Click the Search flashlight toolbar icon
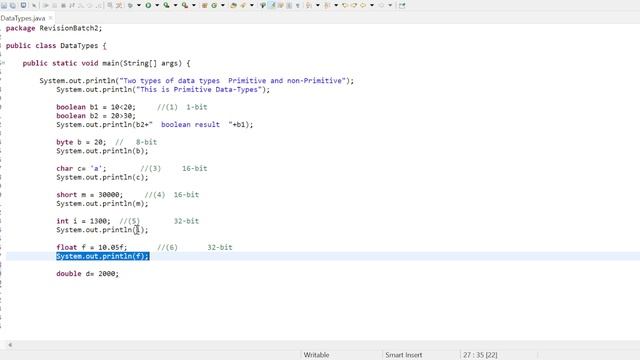Screen dimensions: 640x360 click(x=243, y=5)
